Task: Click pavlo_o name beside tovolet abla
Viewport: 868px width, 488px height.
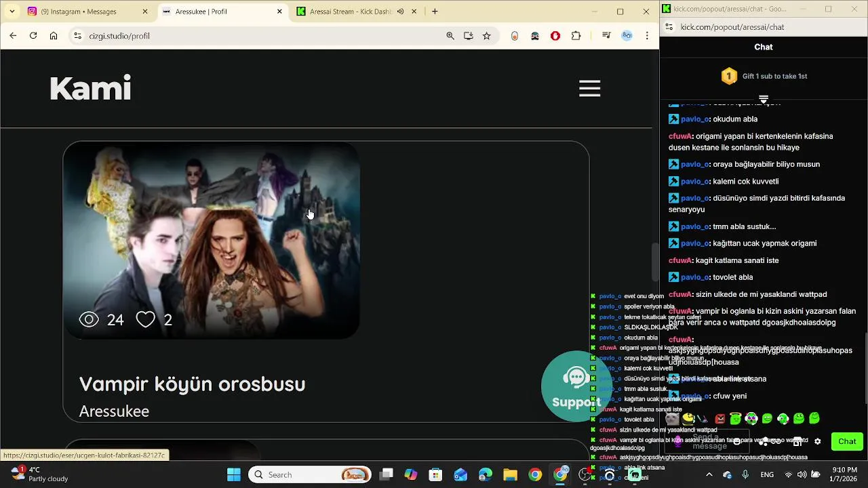Action: [x=695, y=277]
